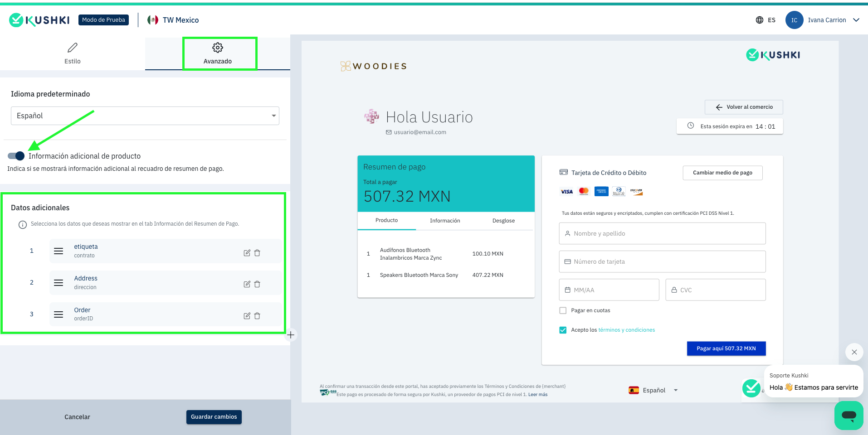This screenshot has height=435, width=868.
Task: Click the Soporte Kushki greeting message
Action: pos(814,382)
